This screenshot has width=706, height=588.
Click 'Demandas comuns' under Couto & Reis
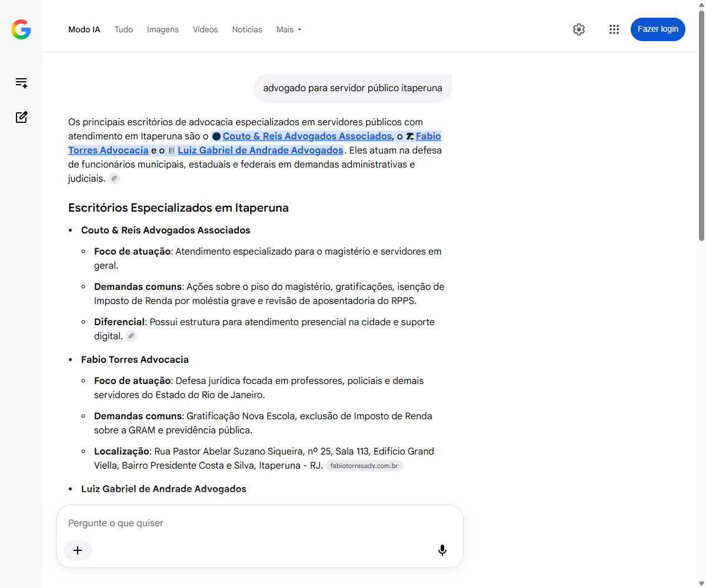click(x=138, y=287)
